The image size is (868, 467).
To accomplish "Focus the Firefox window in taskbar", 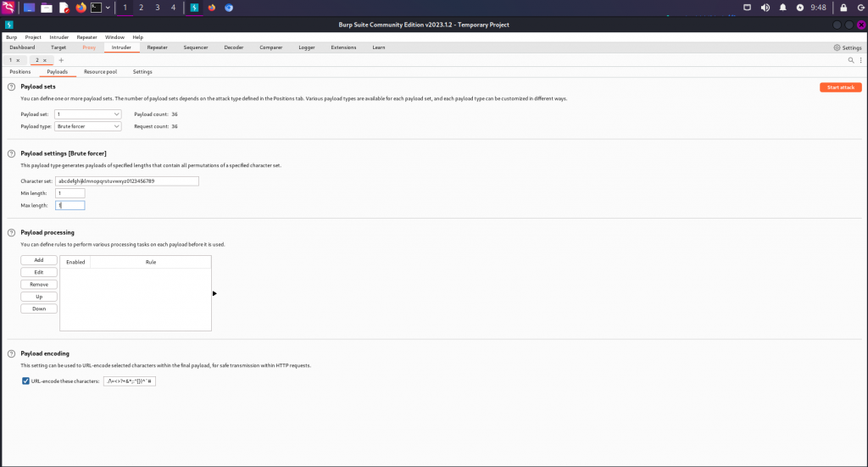I will [x=211, y=8].
